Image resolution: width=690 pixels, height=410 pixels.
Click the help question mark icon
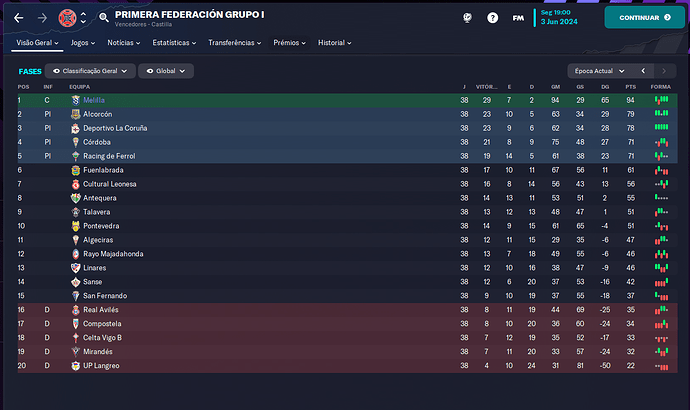point(492,18)
